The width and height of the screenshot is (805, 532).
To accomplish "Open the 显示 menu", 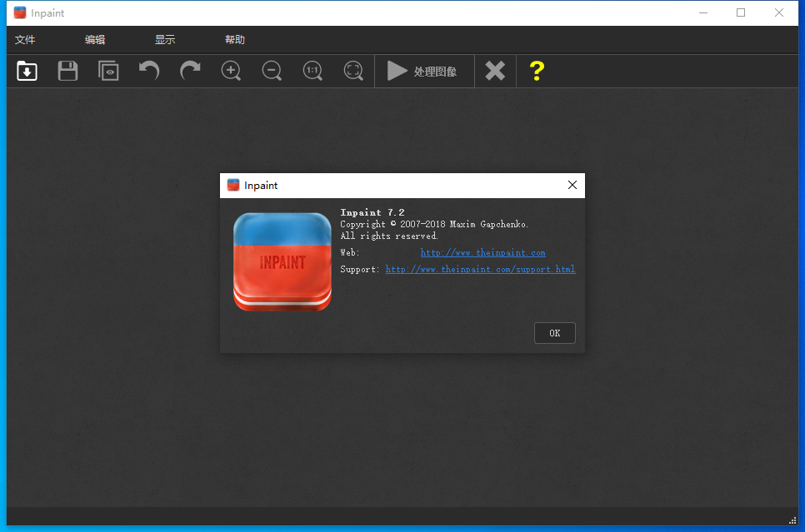I will click(165, 39).
